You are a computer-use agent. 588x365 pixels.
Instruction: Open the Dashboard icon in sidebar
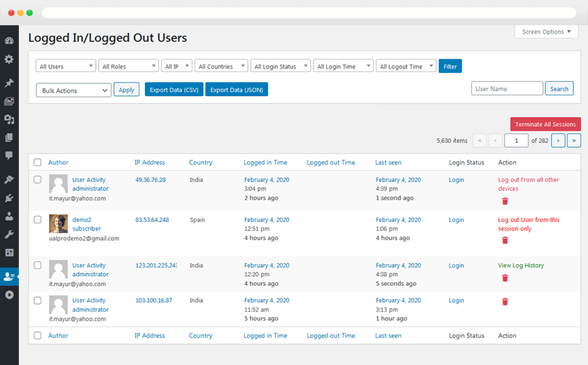point(9,41)
